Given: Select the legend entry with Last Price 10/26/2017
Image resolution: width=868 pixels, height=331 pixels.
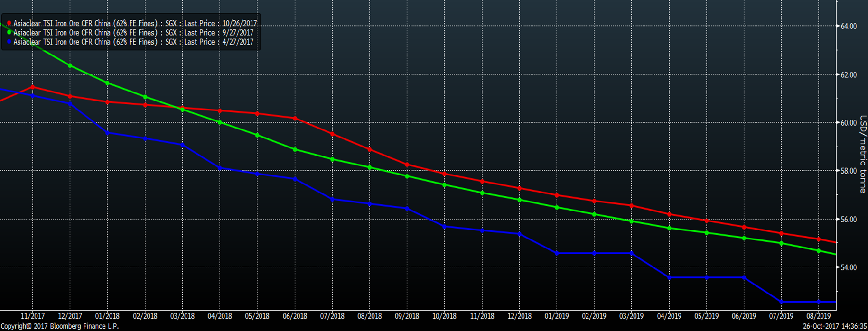Looking at the screenshot, I should 135,23.
